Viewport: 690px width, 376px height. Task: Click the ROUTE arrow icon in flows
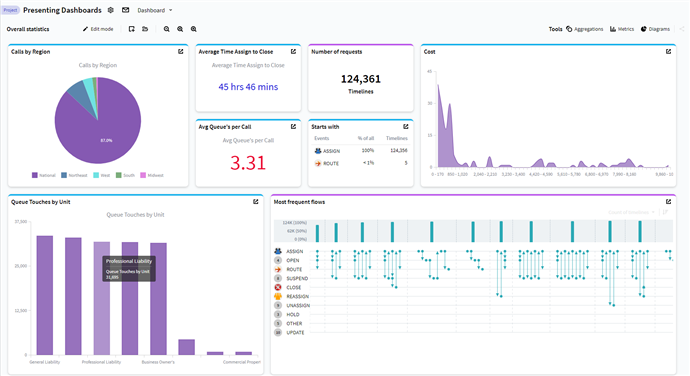pos(278,269)
